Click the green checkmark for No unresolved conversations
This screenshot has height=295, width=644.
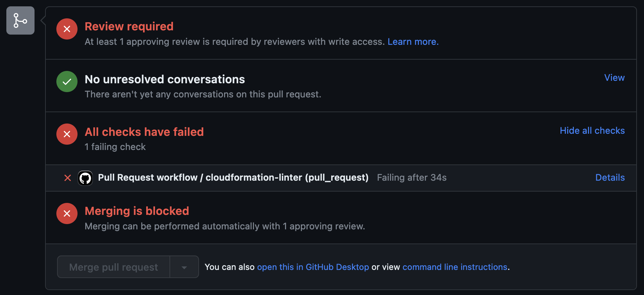67,81
